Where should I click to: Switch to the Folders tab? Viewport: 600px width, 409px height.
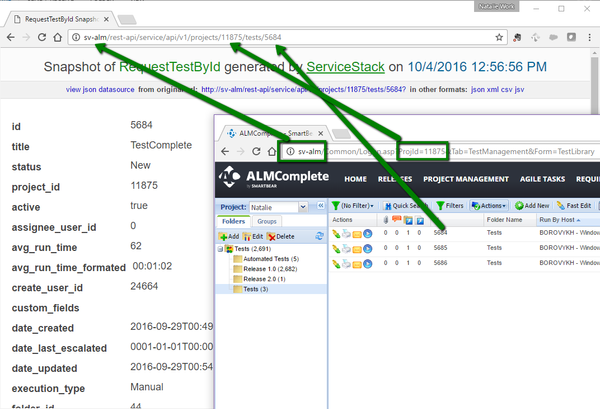pos(233,221)
